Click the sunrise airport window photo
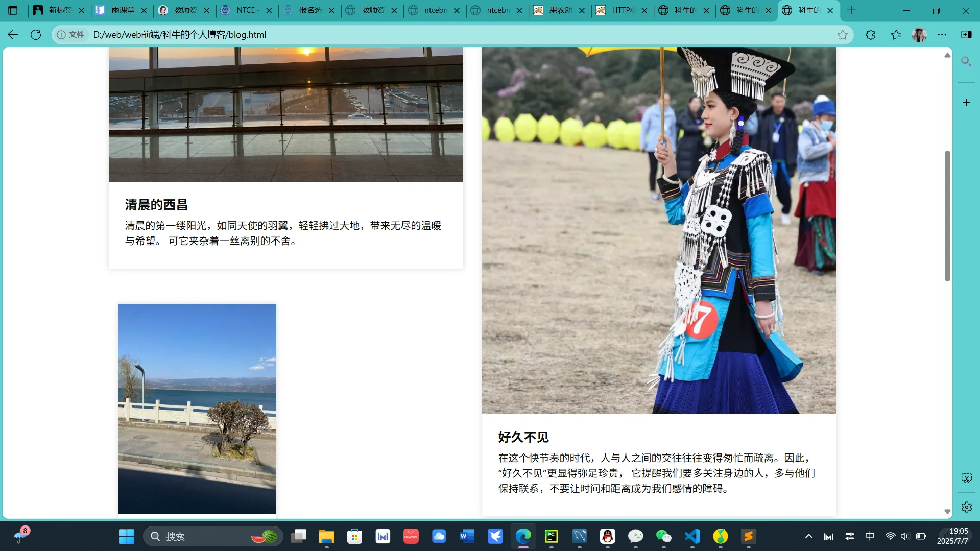This screenshot has height=551, width=980. click(x=286, y=114)
